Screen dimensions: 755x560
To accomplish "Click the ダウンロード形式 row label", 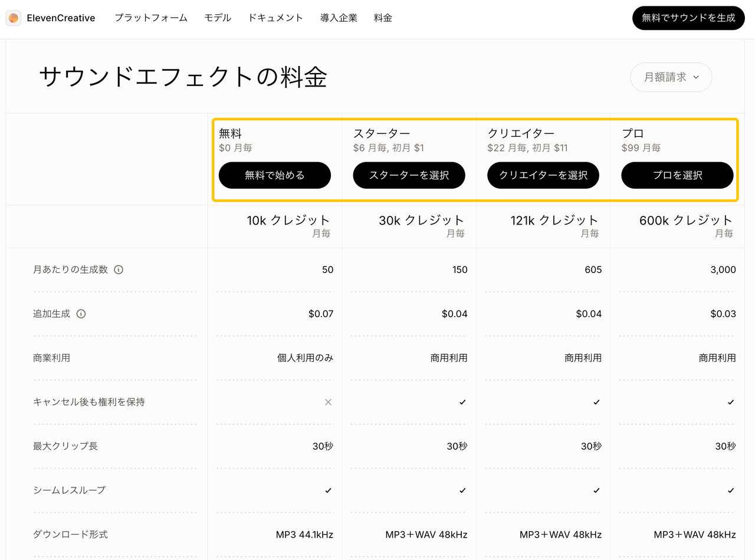I will coord(70,535).
